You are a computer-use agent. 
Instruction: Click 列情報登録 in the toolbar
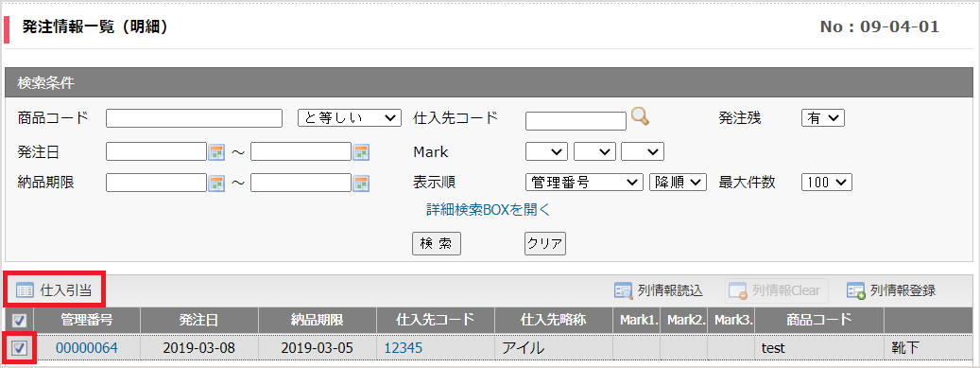(891, 290)
